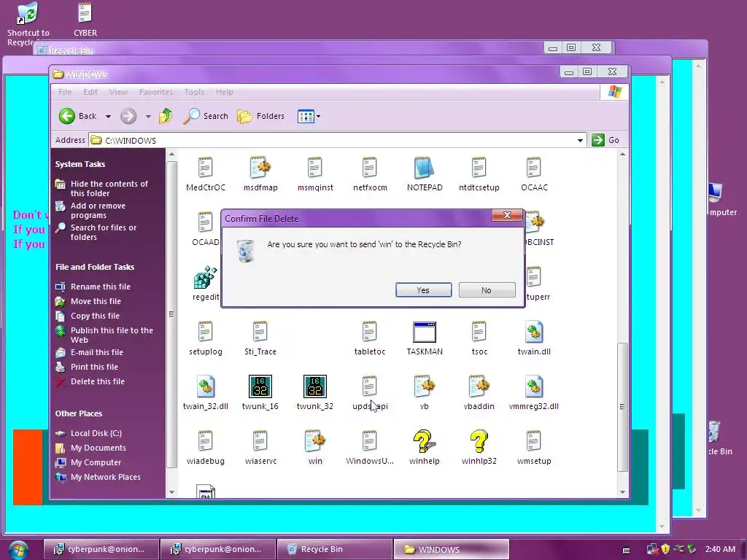Cancel deletion with No button
The width and height of the screenshot is (747, 560).
coord(487,290)
